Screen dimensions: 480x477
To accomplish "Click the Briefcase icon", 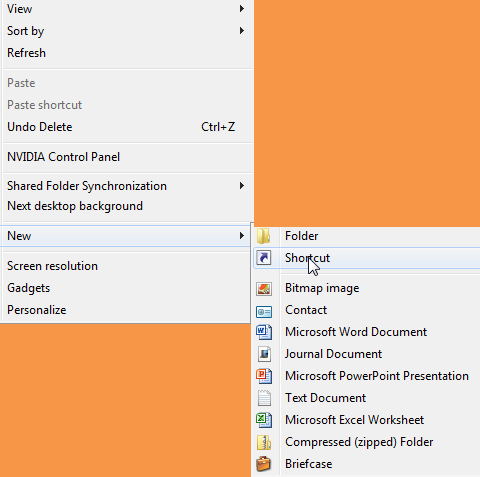I will 264,464.
